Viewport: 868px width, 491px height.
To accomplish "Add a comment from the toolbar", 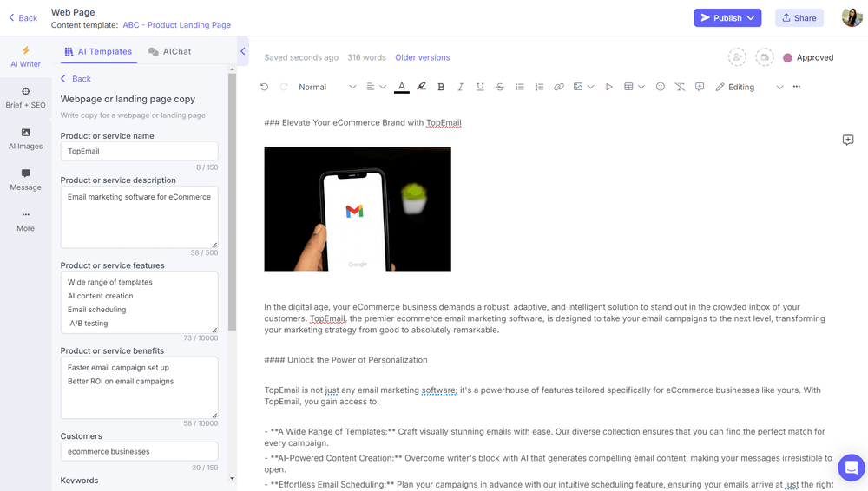I will point(700,87).
